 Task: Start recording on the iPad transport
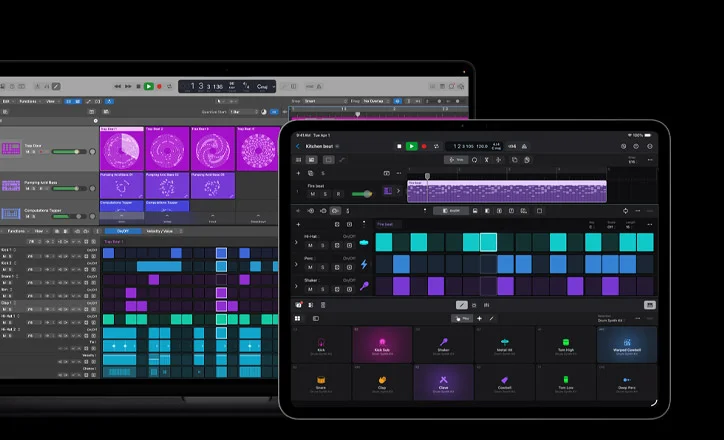pos(424,146)
